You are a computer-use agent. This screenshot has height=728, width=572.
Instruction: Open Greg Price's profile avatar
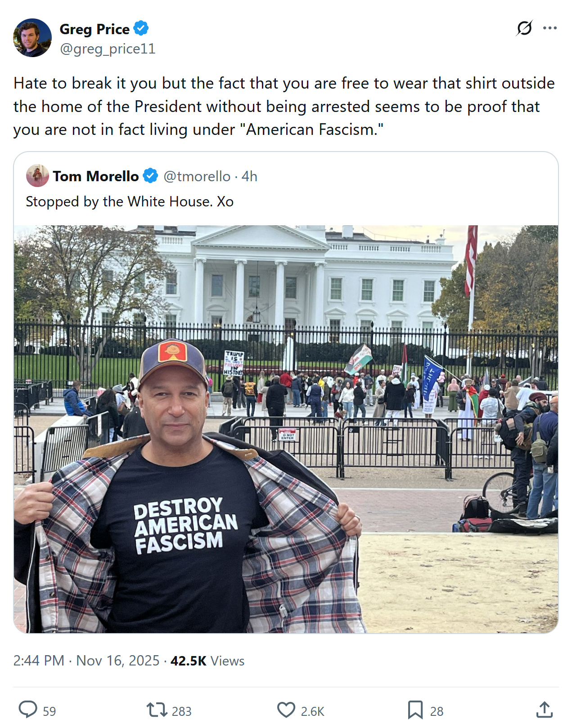point(32,38)
